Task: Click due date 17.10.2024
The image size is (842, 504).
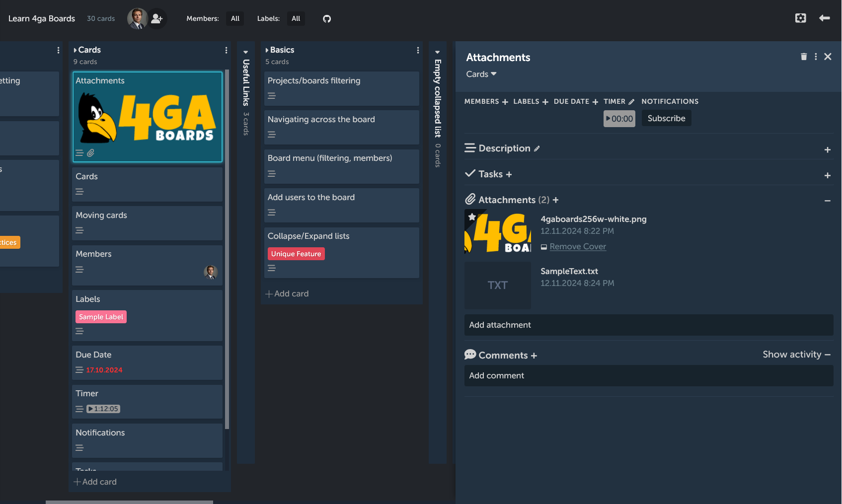Action: (104, 370)
